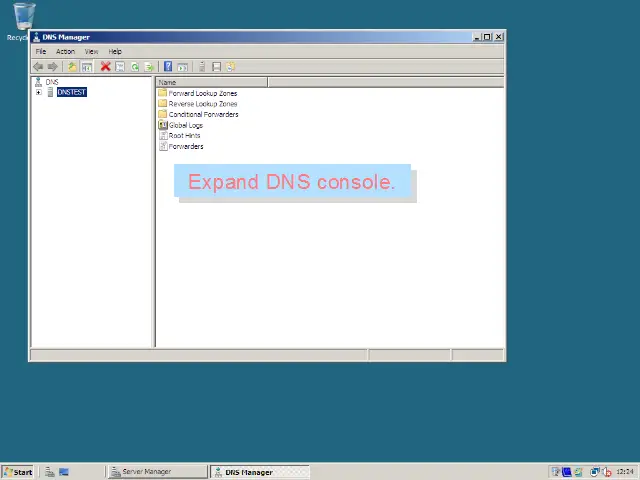Open the Action menu
Screen dimensions: 640x480
point(65,51)
